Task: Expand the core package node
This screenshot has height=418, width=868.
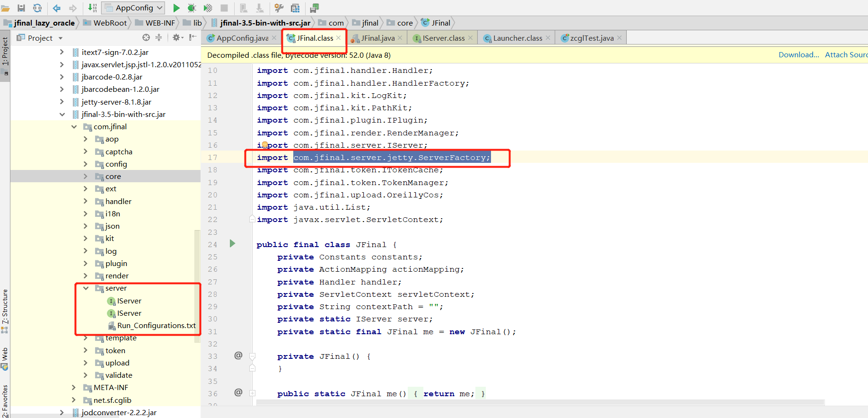Action: tap(86, 176)
